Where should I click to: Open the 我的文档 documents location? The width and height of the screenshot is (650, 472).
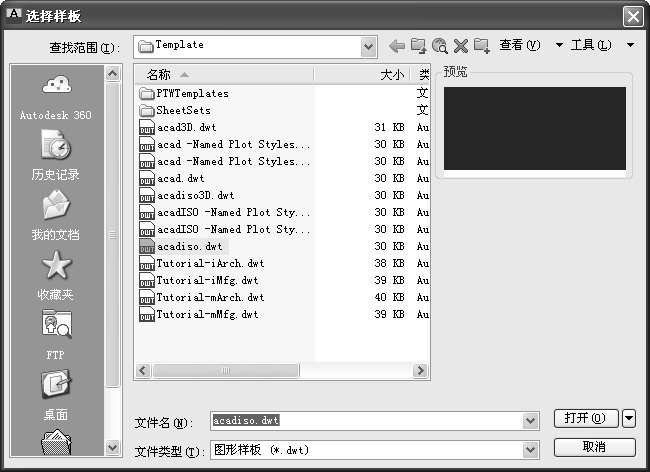click(x=56, y=215)
